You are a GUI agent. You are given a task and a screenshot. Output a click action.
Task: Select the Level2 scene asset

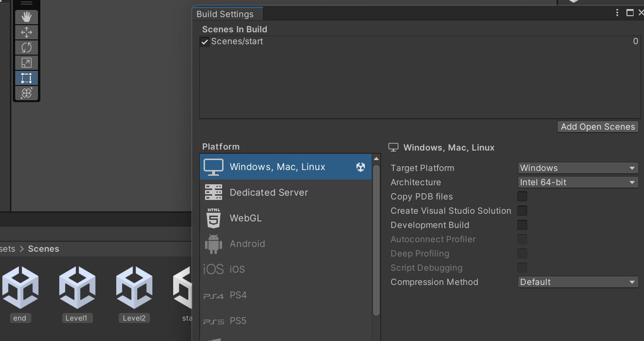click(x=134, y=294)
